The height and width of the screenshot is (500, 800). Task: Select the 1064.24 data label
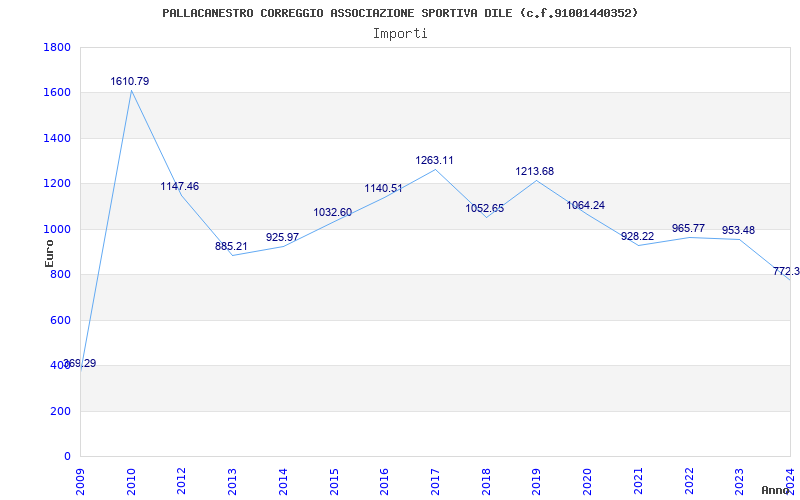[586, 205]
